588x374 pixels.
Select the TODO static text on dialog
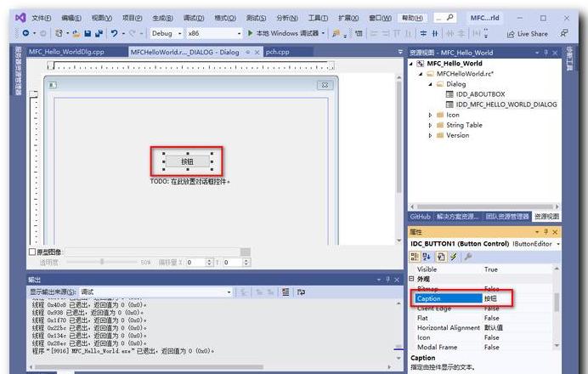[x=189, y=182]
